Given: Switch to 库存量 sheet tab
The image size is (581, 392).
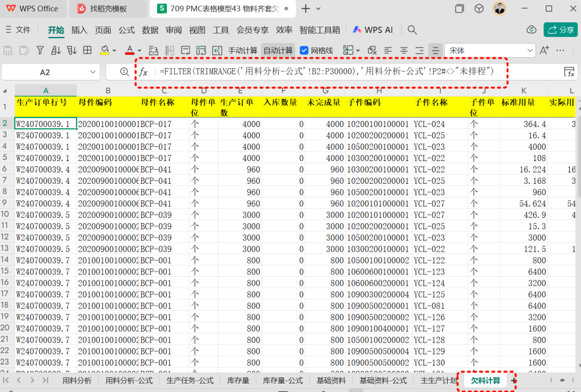Looking at the screenshot, I should pos(238,381).
